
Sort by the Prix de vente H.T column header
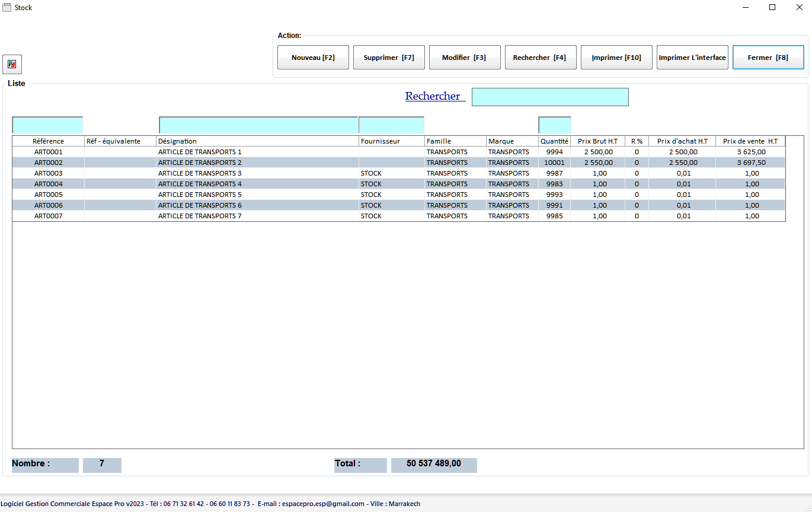pos(750,141)
